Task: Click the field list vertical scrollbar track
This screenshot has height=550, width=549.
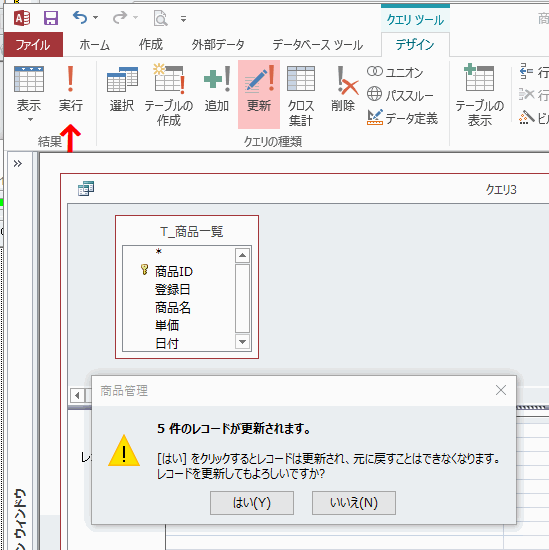Action: click(x=242, y=298)
